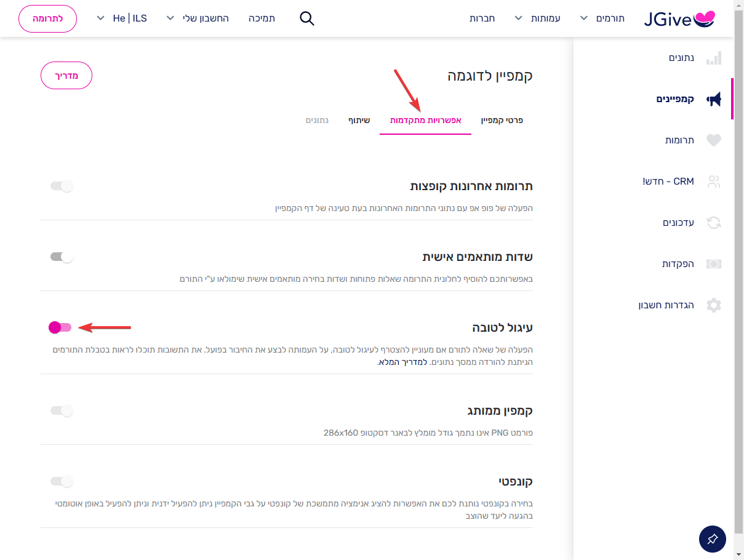Open CRM - חדש! in the sidebar
The height and width of the screenshot is (560, 744).
pyautogui.click(x=668, y=182)
